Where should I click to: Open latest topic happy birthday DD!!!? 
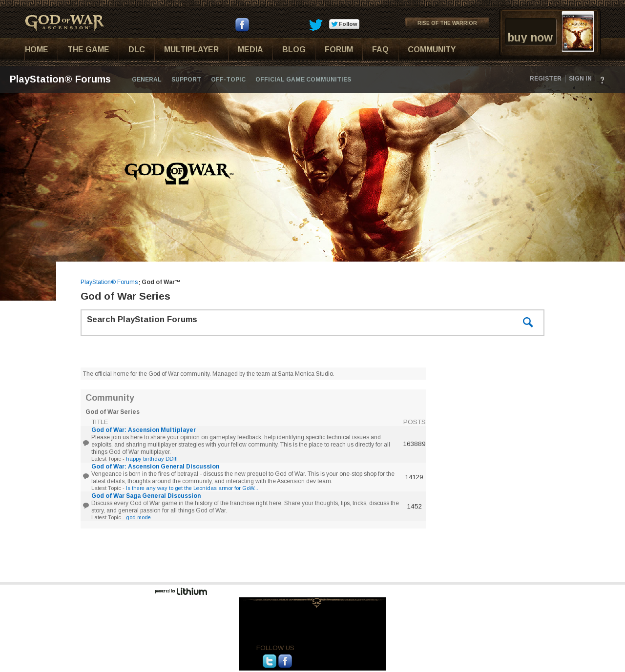click(x=152, y=459)
